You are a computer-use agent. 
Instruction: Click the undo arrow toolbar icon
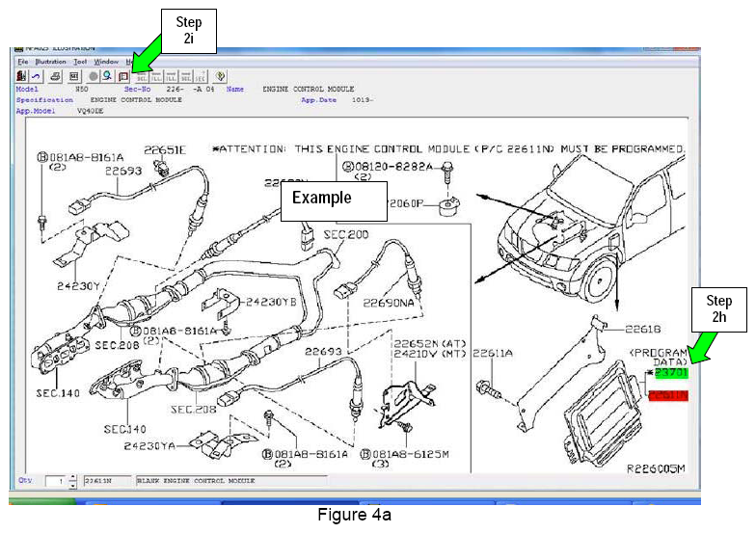[x=38, y=75]
